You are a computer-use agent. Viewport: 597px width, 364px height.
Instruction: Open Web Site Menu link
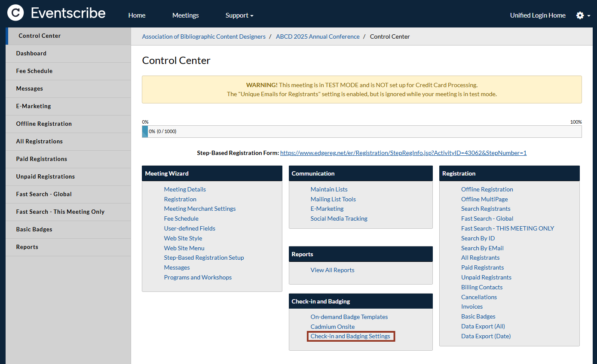[x=184, y=248]
